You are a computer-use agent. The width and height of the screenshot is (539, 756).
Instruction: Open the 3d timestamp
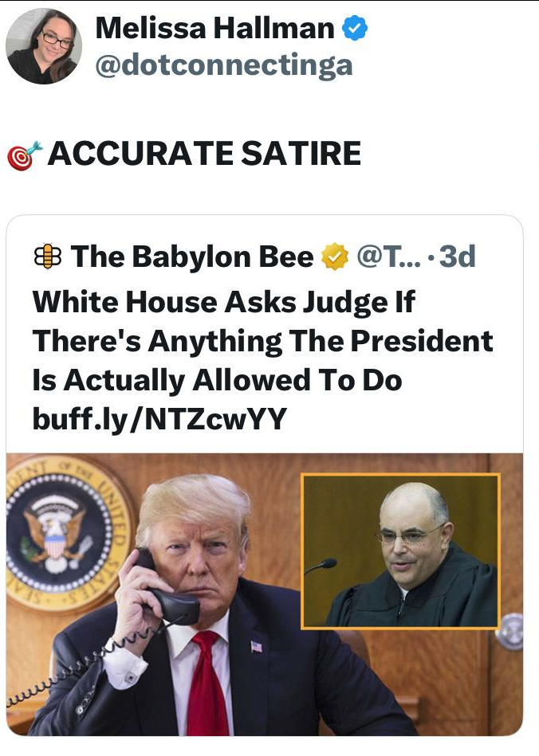click(x=457, y=257)
